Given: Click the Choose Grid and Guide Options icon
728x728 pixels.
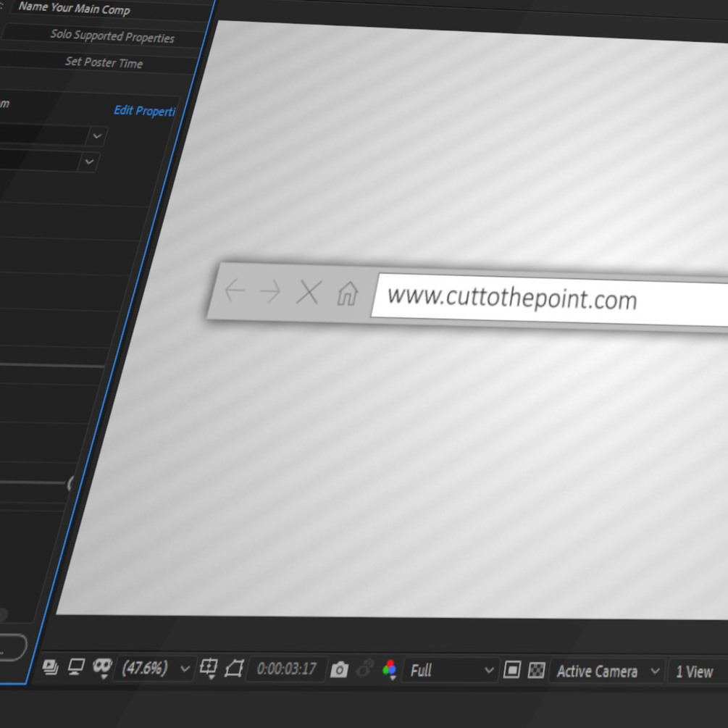Looking at the screenshot, I should pyautogui.click(x=208, y=669).
